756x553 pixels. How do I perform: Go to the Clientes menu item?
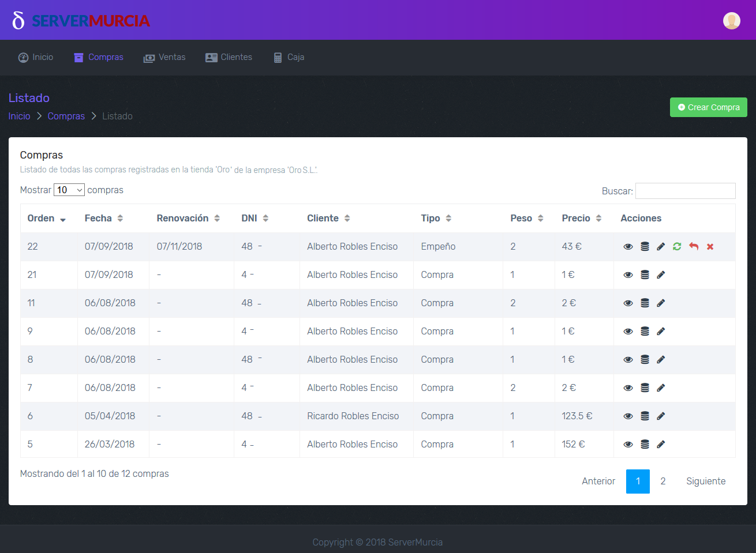coord(229,57)
